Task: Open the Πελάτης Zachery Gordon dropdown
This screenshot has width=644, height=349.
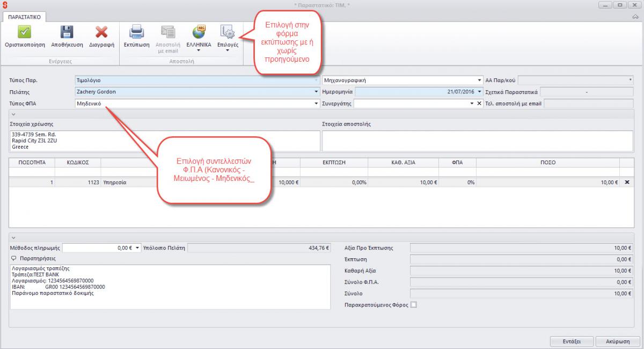Action: tap(316, 92)
